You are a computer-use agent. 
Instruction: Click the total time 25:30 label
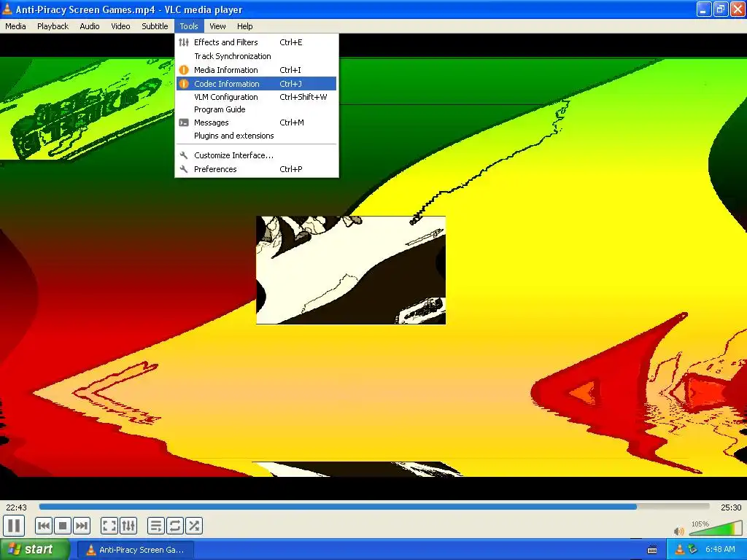(731, 507)
